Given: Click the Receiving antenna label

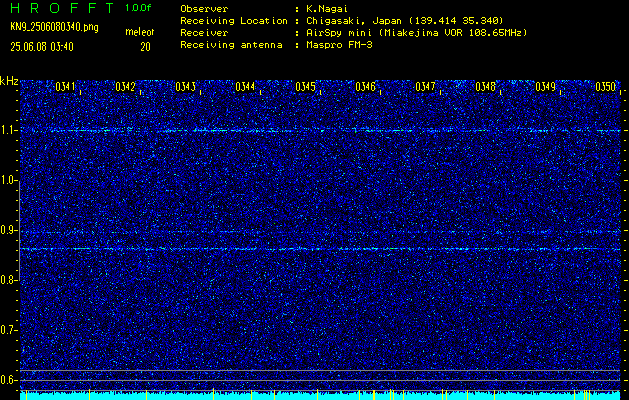Looking at the screenshot, I should coord(231,45).
